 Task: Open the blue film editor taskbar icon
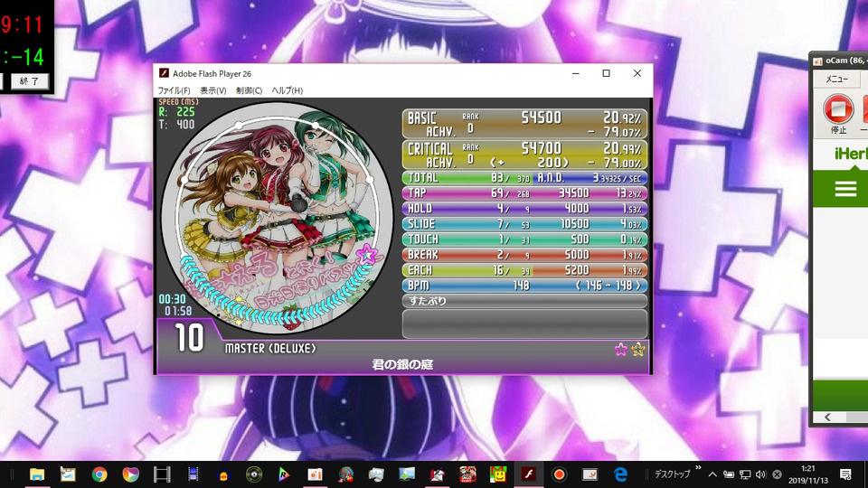click(x=193, y=474)
